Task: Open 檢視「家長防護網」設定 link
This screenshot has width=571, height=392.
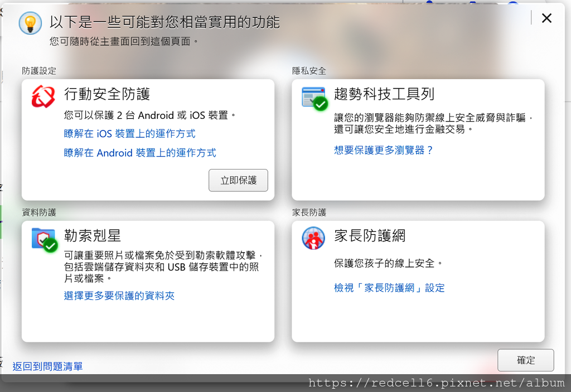Action: point(389,288)
